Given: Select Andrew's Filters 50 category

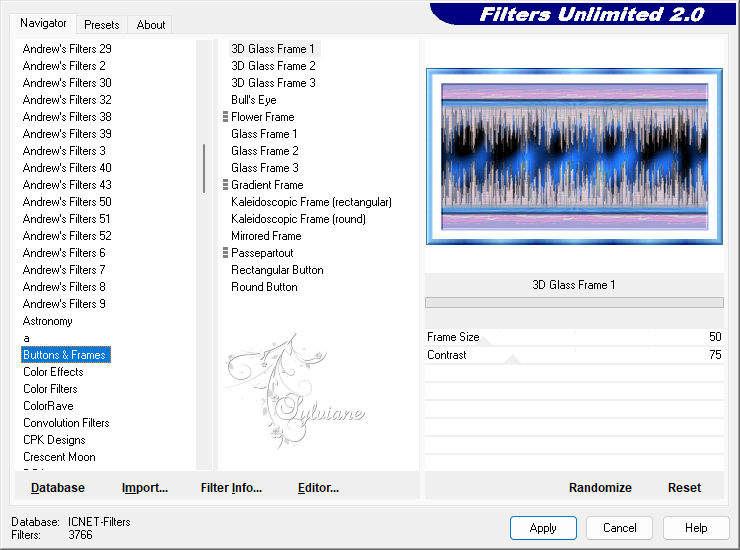Looking at the screenshot, I should coord(67,202).
